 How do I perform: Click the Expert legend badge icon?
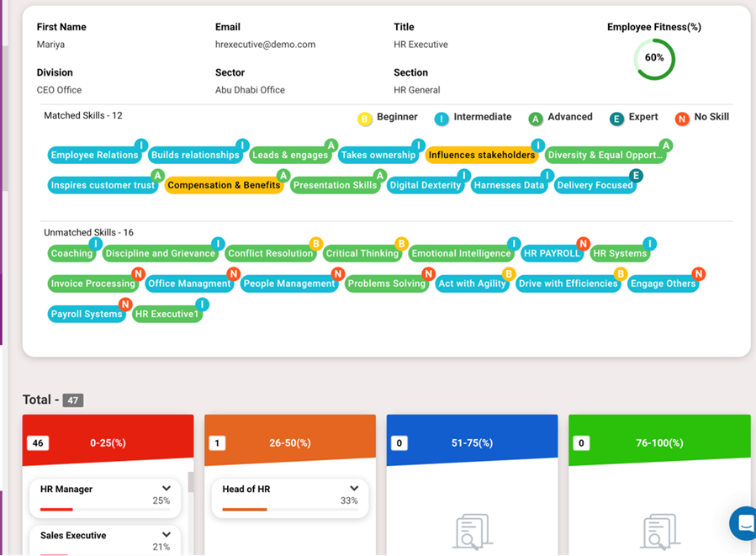(616, 119)
